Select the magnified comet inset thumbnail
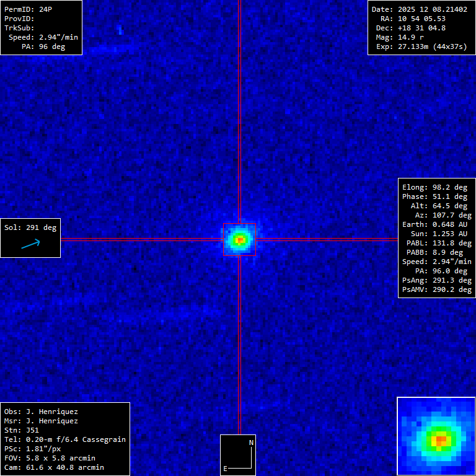The width and height of the screenshot is (476, 476). click(x=436, y=436)
